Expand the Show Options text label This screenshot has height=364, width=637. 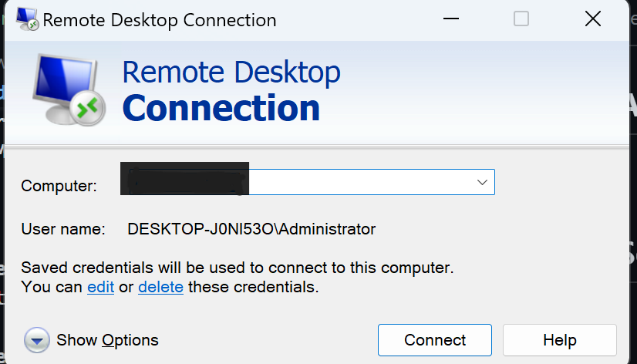pos(107,340)
